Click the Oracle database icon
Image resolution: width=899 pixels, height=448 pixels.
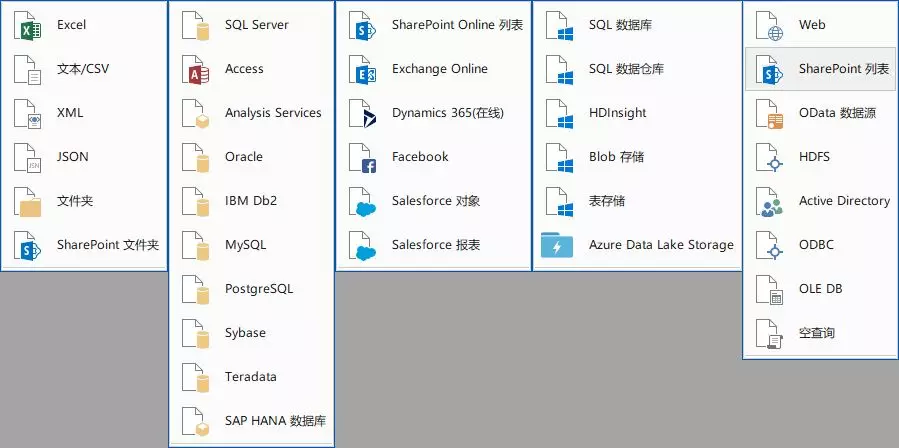click(196, 158)
